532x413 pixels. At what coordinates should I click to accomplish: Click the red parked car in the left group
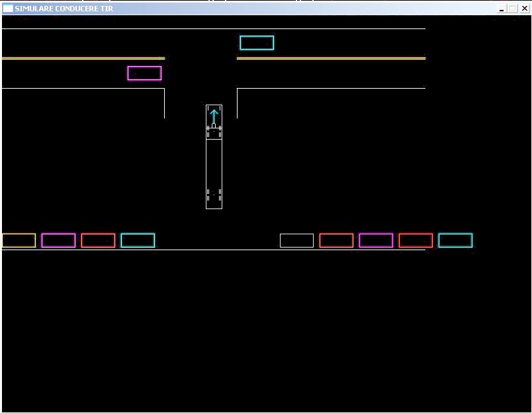pos(98,241)
